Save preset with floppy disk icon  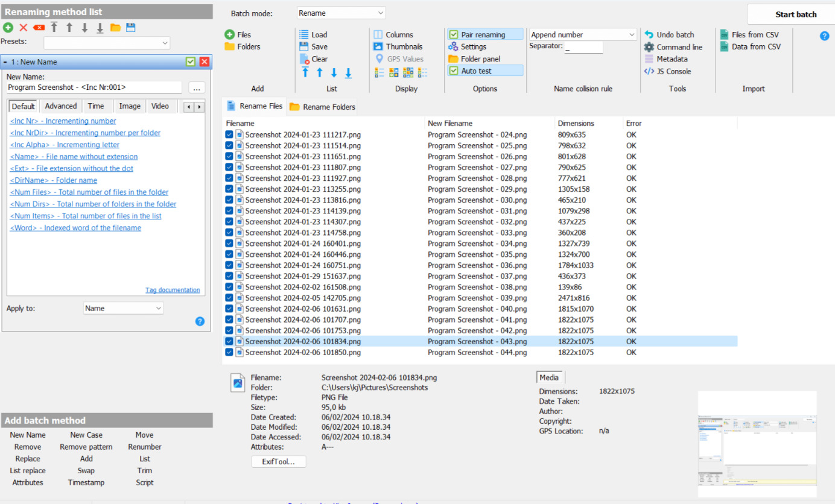(131, 28)
